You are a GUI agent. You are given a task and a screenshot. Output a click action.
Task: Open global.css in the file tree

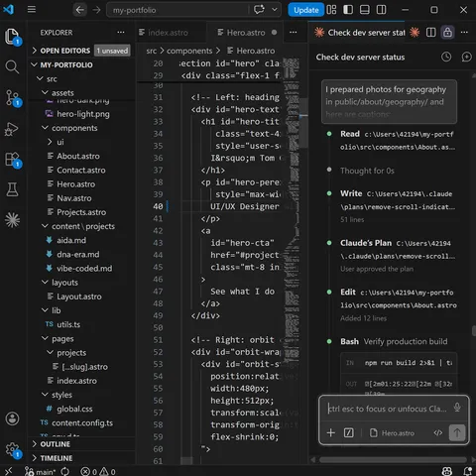tap(82, 409)
